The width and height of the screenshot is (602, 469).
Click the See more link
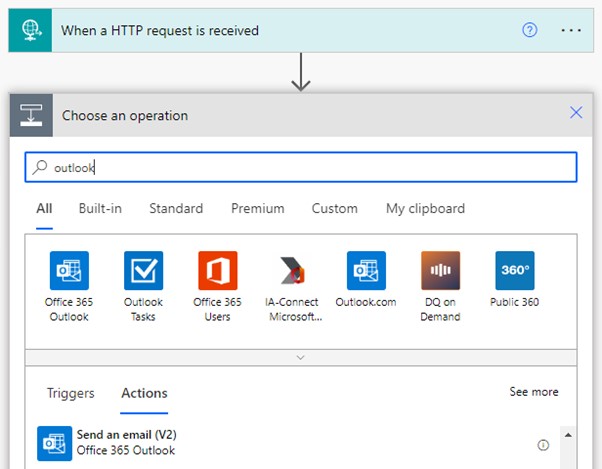click(x=534, y=392)
